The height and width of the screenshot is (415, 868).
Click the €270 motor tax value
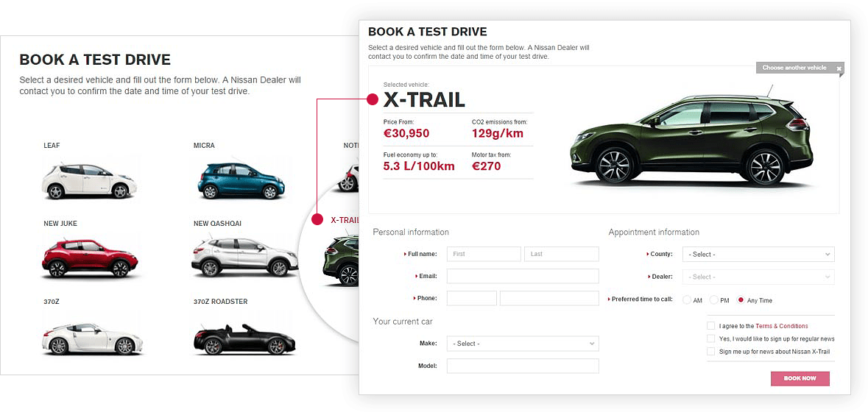point(486,166)
